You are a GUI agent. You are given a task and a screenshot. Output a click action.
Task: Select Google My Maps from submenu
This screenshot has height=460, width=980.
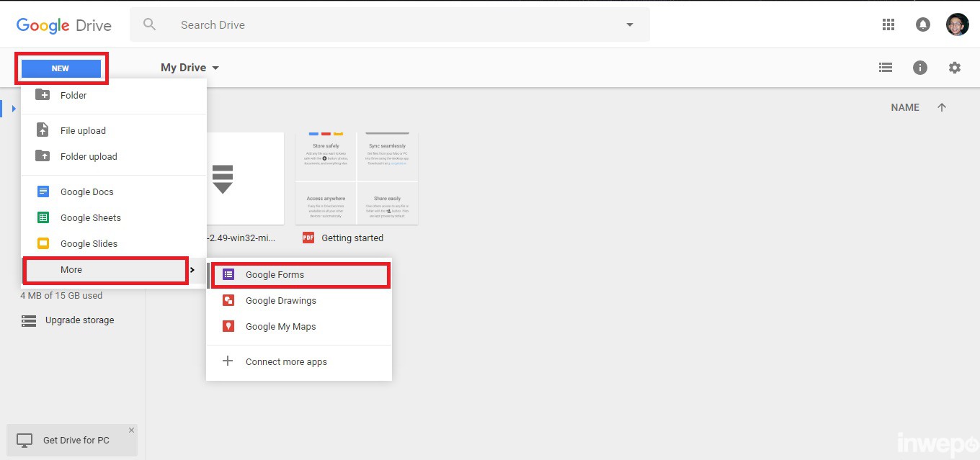click(299, 326)
